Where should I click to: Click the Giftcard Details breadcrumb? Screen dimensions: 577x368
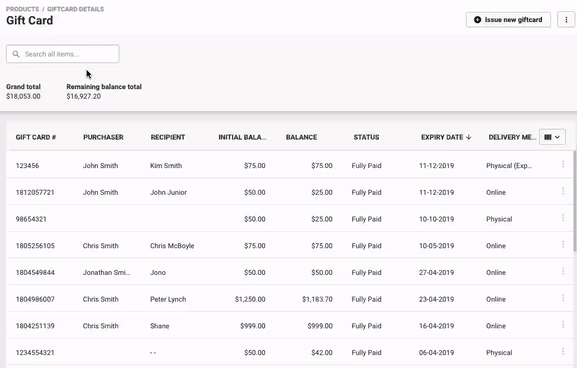click(75, 9)
